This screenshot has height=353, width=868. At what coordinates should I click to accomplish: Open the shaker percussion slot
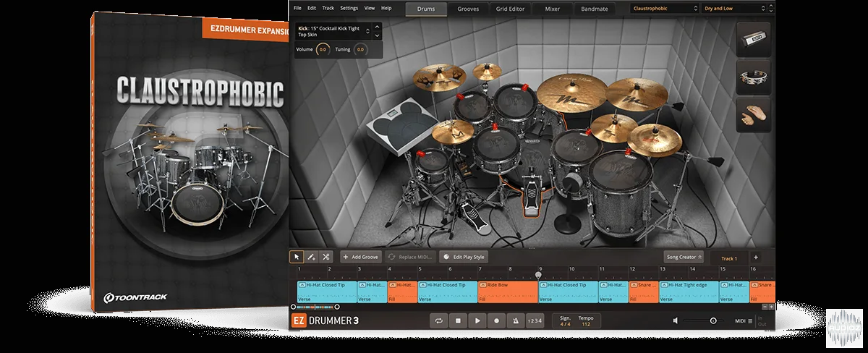coord(754,39)
